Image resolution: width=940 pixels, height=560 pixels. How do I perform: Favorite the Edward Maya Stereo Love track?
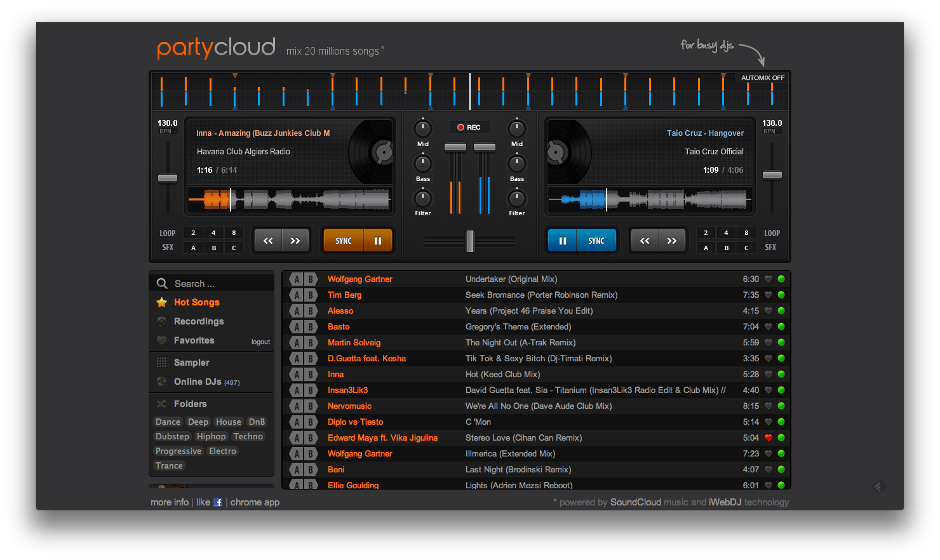769,437
